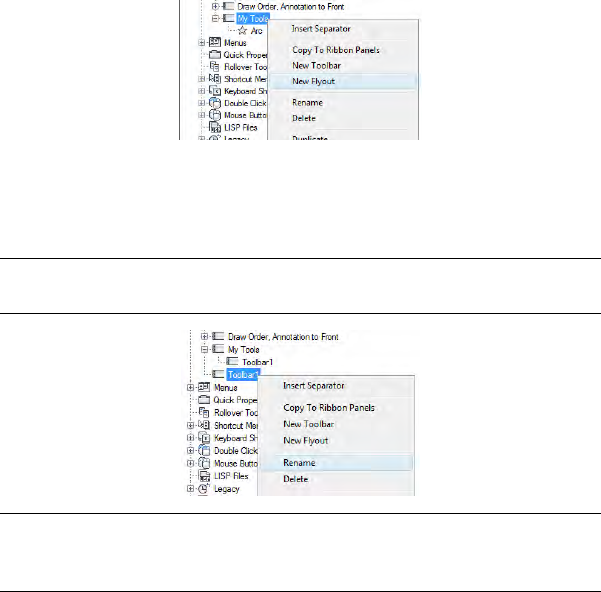The width and height of the screenshot is (601, 592).
Task: Select the Arc tree row label
Action: (x=256, y=31)
